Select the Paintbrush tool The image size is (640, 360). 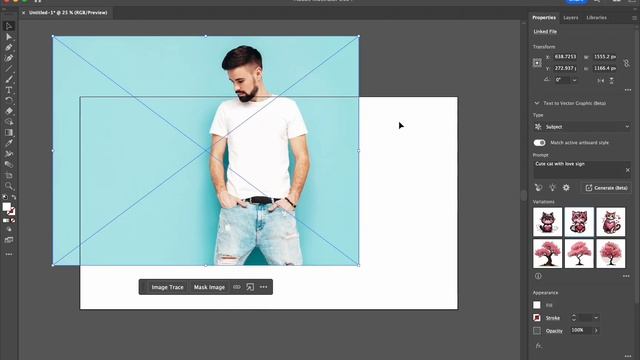[9, 79]
